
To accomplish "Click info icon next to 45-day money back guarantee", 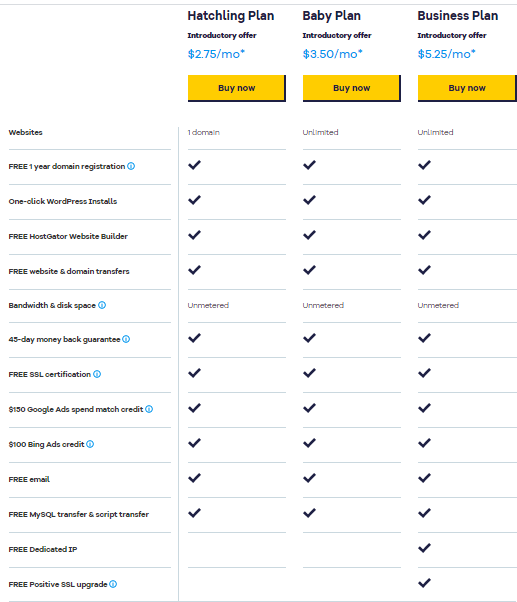I will pyautogui.click(x=126, y=339).
